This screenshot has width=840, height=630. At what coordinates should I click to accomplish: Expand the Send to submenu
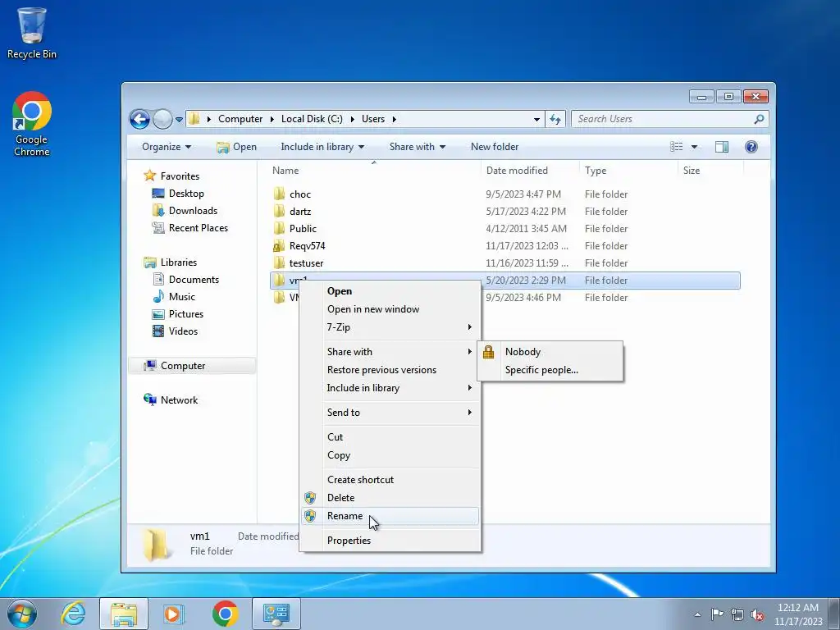[390, 413]
